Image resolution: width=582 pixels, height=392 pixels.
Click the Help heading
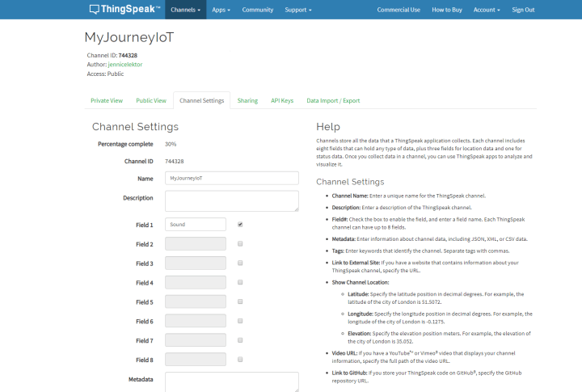tap(328, 127)
